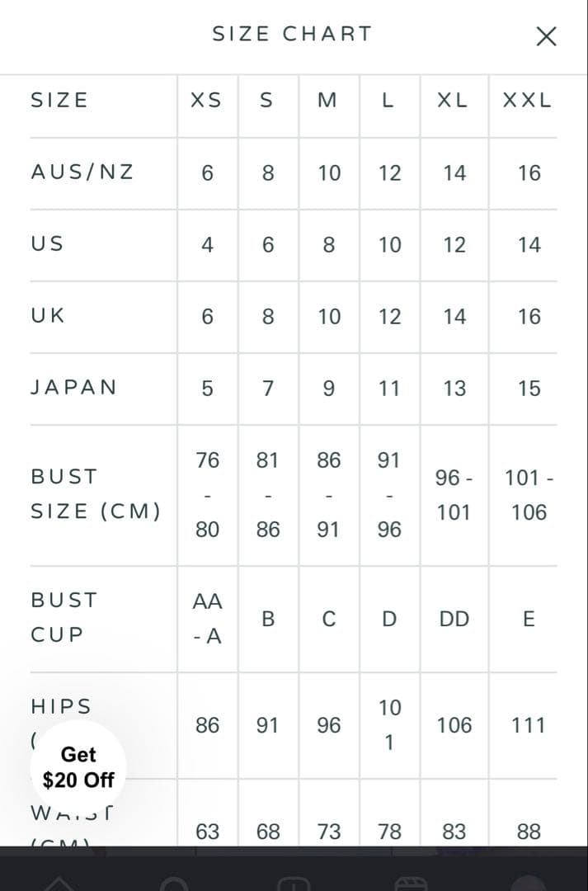Click the JAPAN row label
The image size is (588, 891).
74,388
